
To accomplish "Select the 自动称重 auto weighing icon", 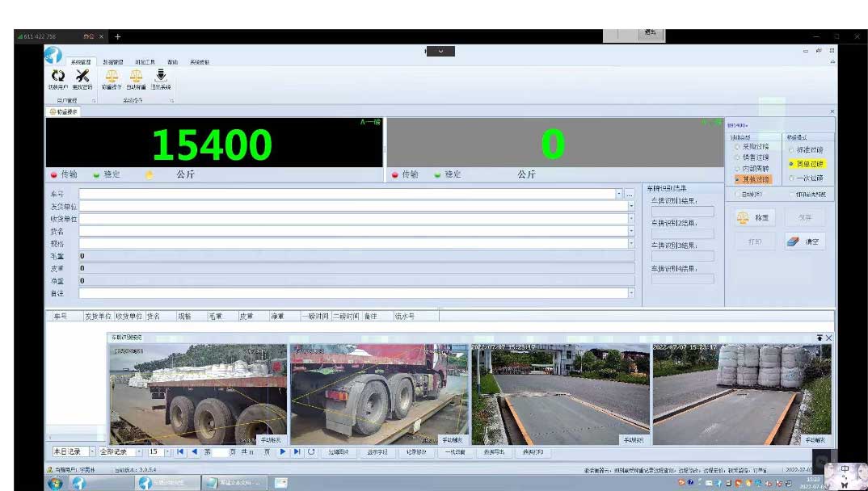I will point(136,76).
